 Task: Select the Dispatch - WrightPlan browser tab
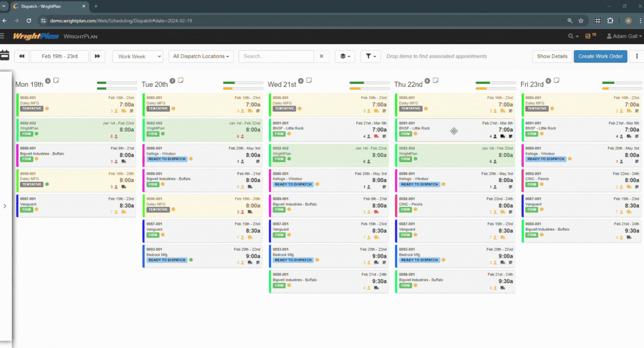pos(44,6)
